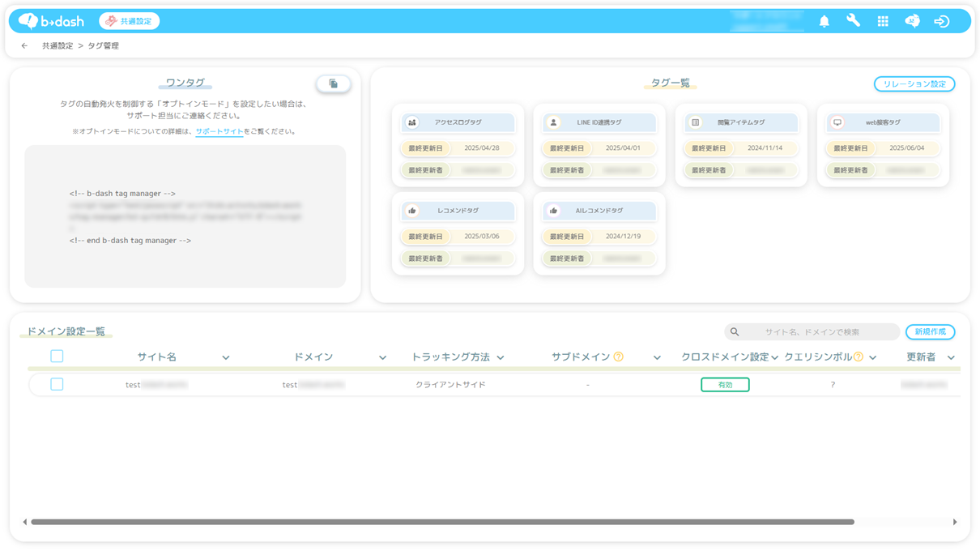Open the アクセスログタグ card
The height and width of the screenshot is (551, 980).
(x=458, y=122)
